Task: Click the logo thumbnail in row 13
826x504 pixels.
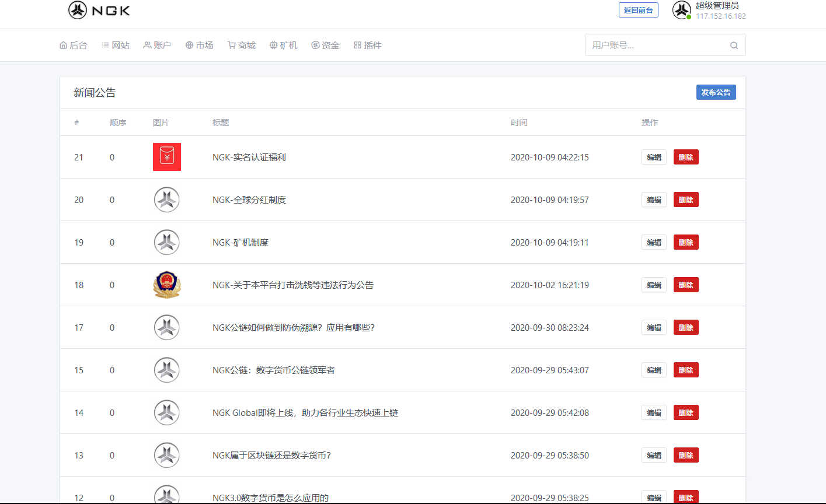Action: [x=167, y=455]
